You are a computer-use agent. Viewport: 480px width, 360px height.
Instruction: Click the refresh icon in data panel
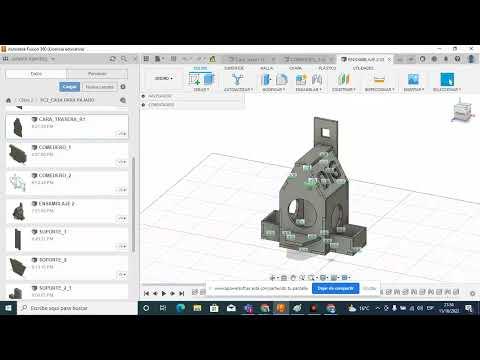tap(113, 59)
